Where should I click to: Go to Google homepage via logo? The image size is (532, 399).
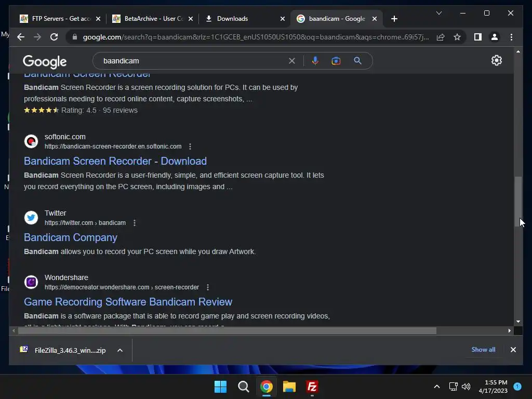[45, 61]
